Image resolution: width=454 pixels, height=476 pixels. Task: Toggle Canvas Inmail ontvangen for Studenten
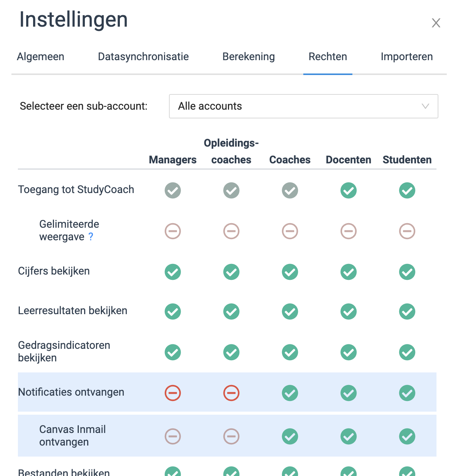tap(407, 436)
